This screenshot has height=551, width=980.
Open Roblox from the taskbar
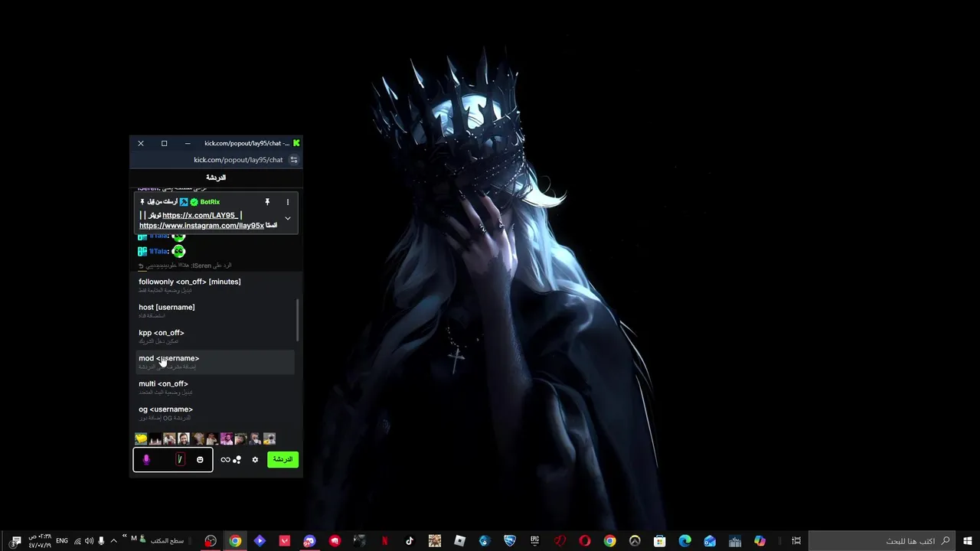tap(459, 541)
